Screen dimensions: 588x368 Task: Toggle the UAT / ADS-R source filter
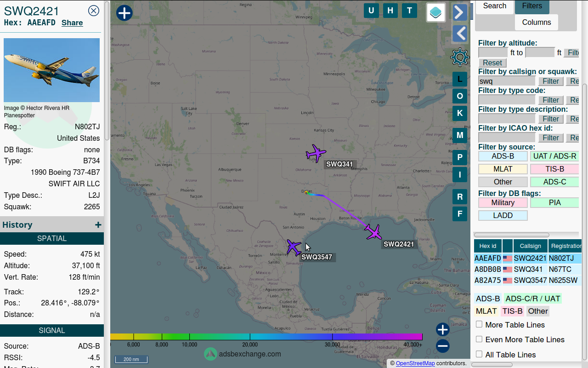coord(554,156)
